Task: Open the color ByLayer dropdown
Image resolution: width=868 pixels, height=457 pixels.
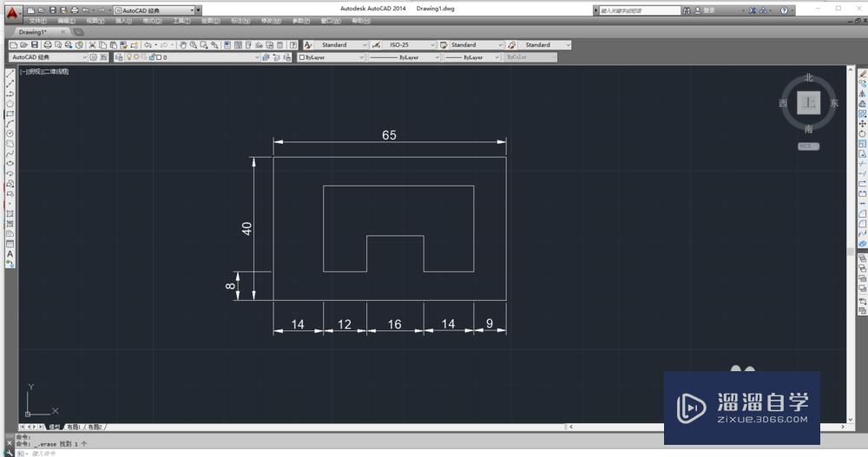Action: (331, 57)
